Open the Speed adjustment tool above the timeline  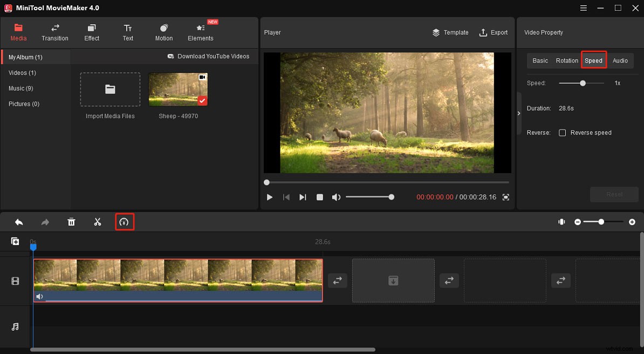pos(125,221)
